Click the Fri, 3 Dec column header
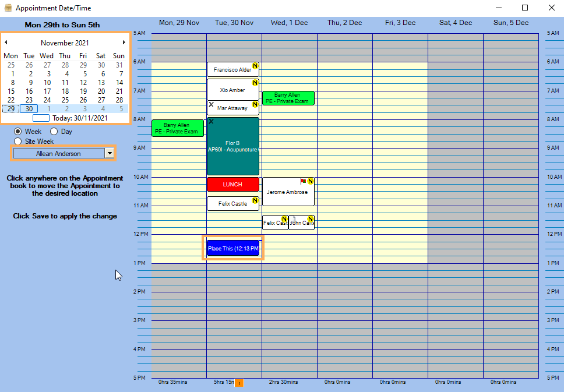 [400, 23]
